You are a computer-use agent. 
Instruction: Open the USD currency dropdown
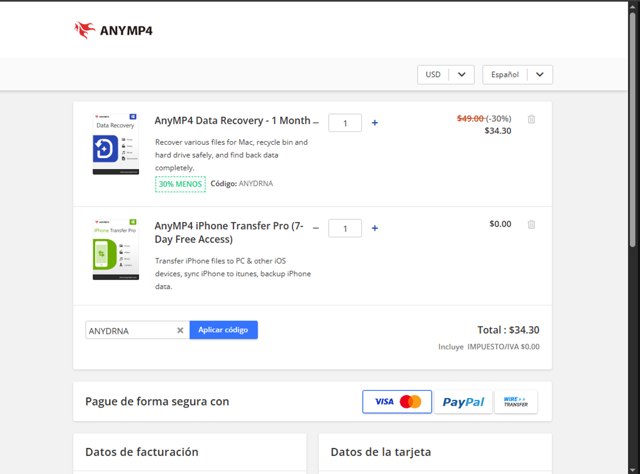(x=446, y=75)
